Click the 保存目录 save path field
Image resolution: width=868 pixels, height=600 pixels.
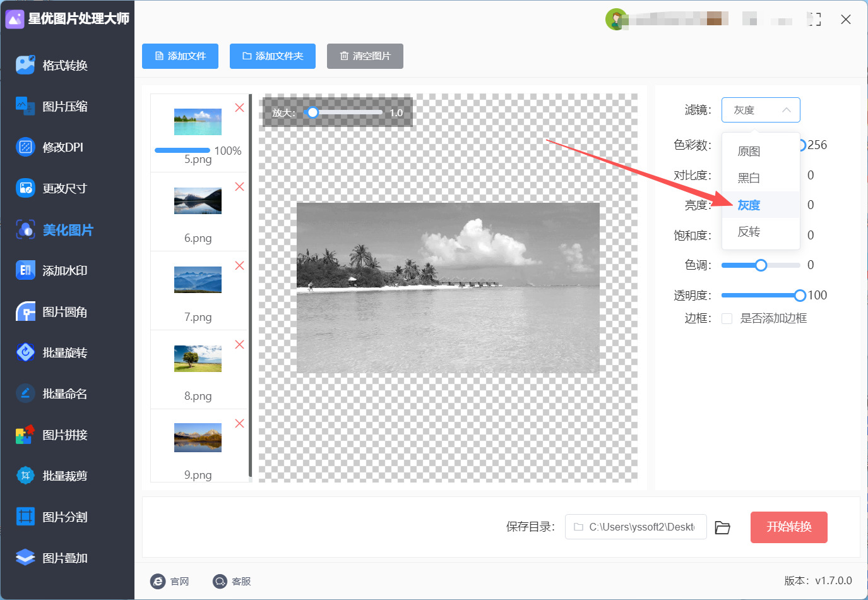(x=636, y=527)
